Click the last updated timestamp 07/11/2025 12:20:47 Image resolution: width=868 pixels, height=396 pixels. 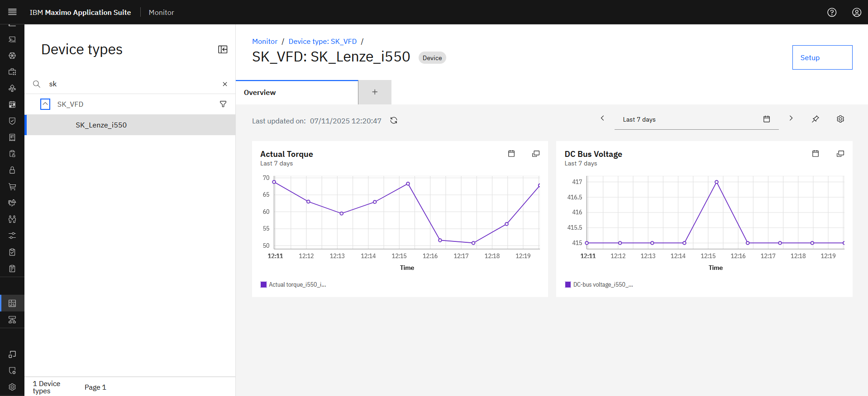pyautogui.click(x=346, y=121)
